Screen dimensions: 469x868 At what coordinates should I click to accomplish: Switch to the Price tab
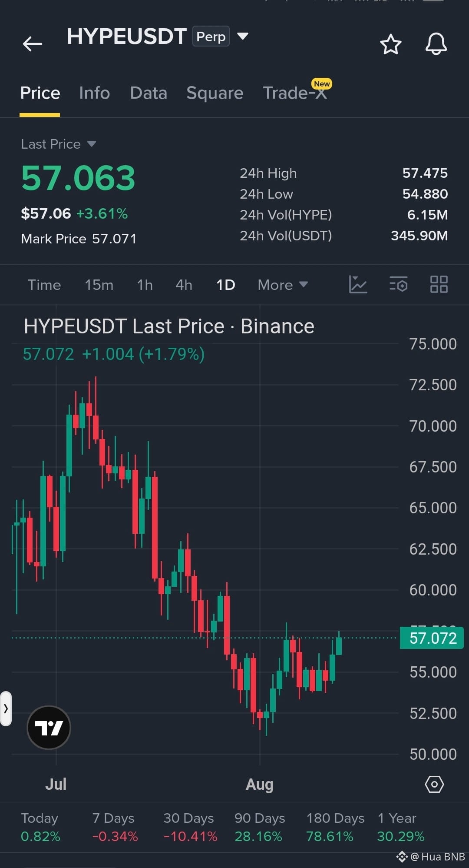(40, 93)
